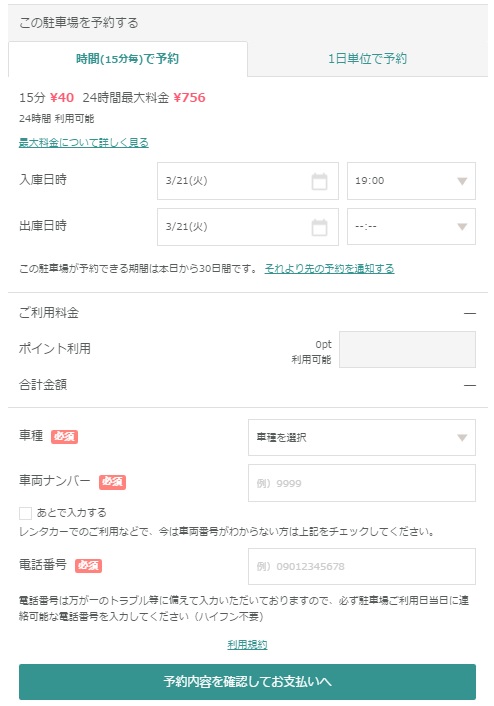Viewport: 494px width, 706px height.
Task: Open the 利用規約 link
Action: click(x=247, y=645)
